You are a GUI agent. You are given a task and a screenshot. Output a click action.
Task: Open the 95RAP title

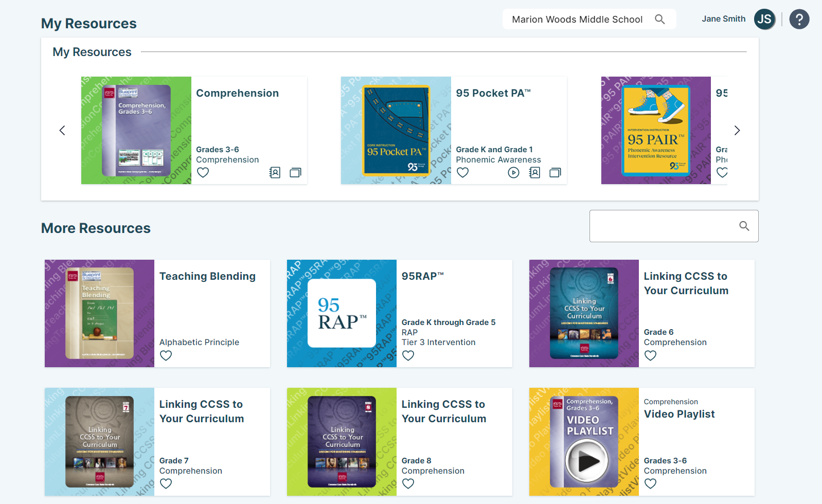[423, 276]
